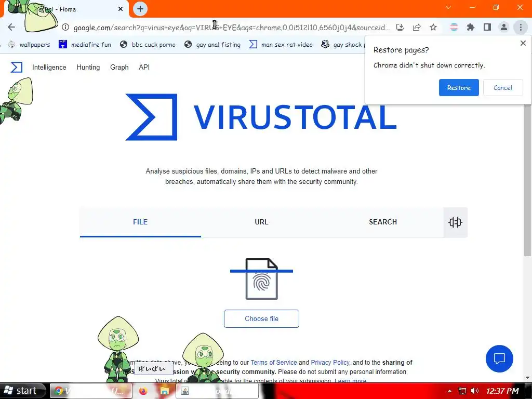Open the Privacy Policy link

pos(330,362)
